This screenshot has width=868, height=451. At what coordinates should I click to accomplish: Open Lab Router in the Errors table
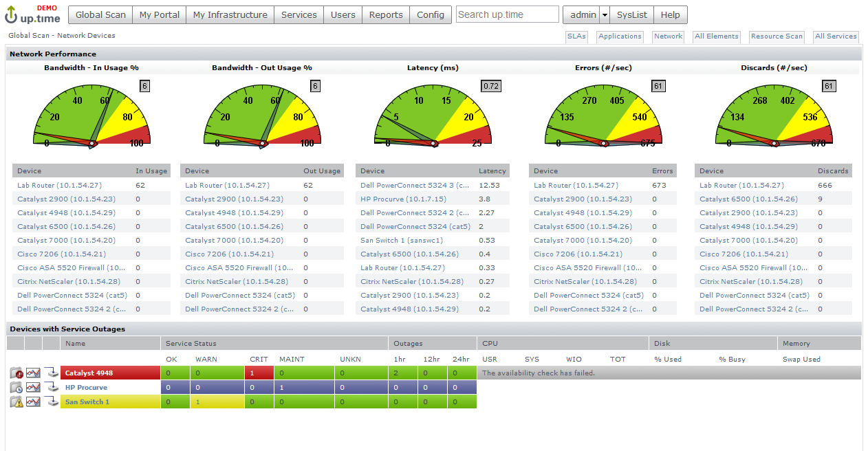click(x=576, y=185)
